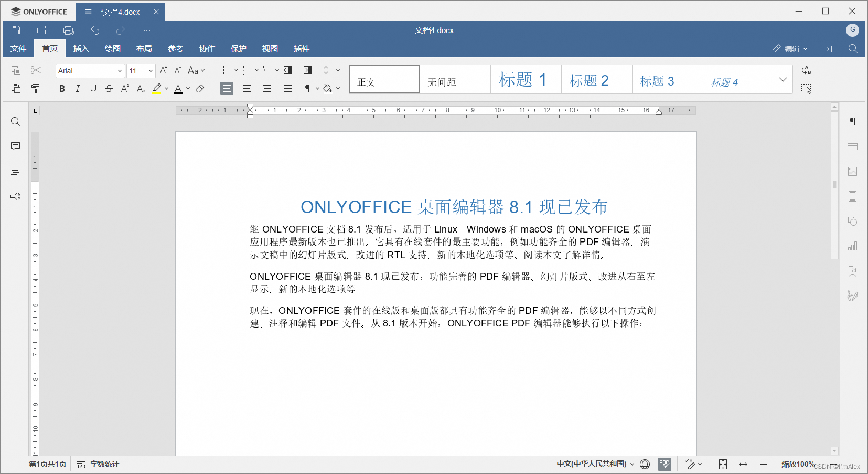The height and width of the screenshot is (474, 868).
Task: Apply the 无间距 style
Action: 455,80
